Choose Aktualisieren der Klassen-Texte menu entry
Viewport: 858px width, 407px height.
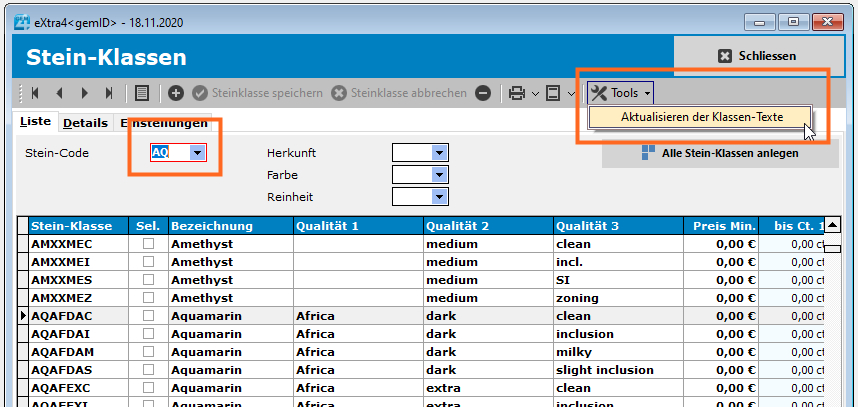(700, 117)
